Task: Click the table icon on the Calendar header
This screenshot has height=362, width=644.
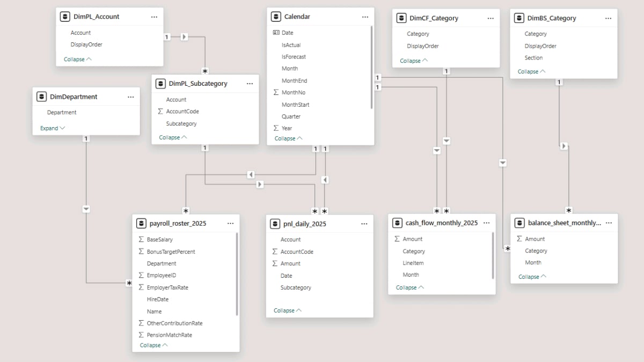Action: click(276, 17)
